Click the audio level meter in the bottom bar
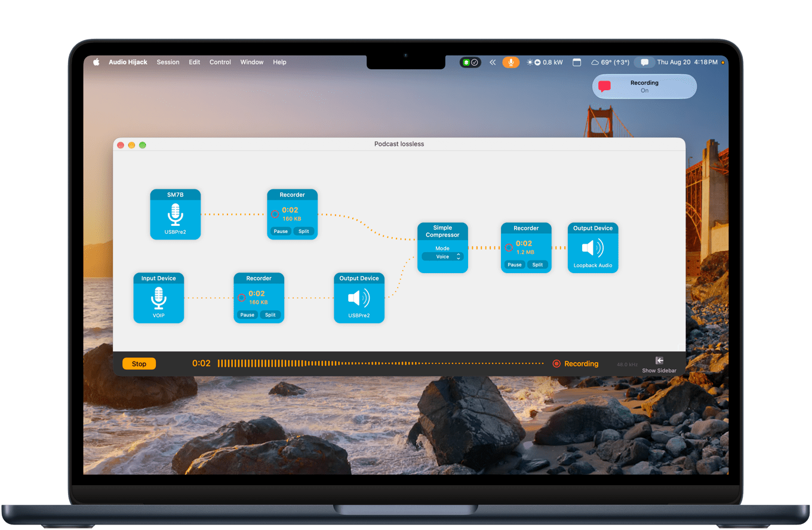 click(380, 363)
